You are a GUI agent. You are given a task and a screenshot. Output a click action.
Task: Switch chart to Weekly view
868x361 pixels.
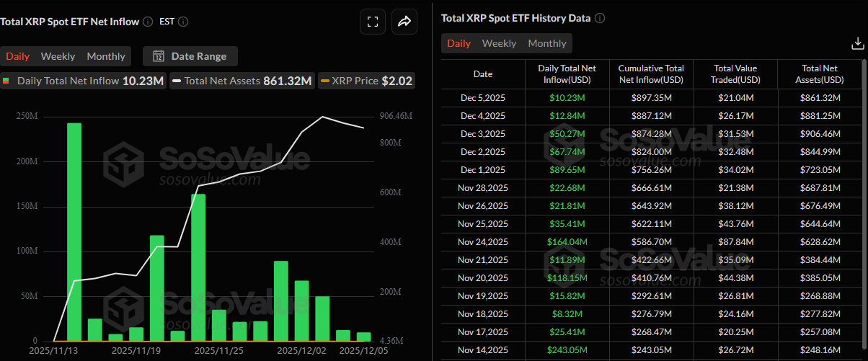point(58,56)
